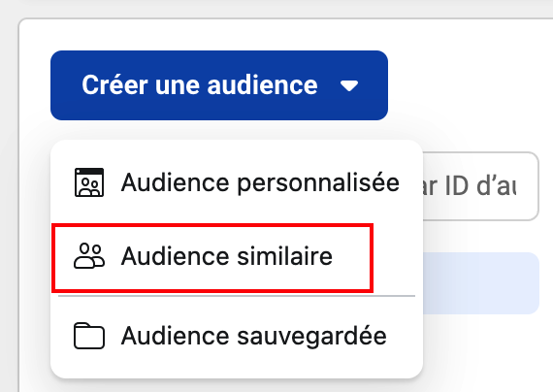This screenshot has height=392, width=553.
Task: Open the Créer une audience button
Action: 219,85
